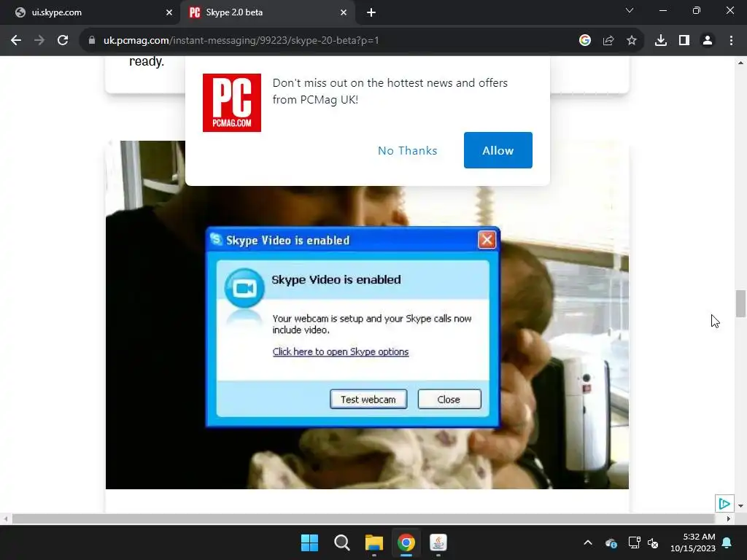Click 'Skype Video is enabled' heading text
Image resolution: width=747 pixels, height=560 pixels.
(x=336, y=279)
